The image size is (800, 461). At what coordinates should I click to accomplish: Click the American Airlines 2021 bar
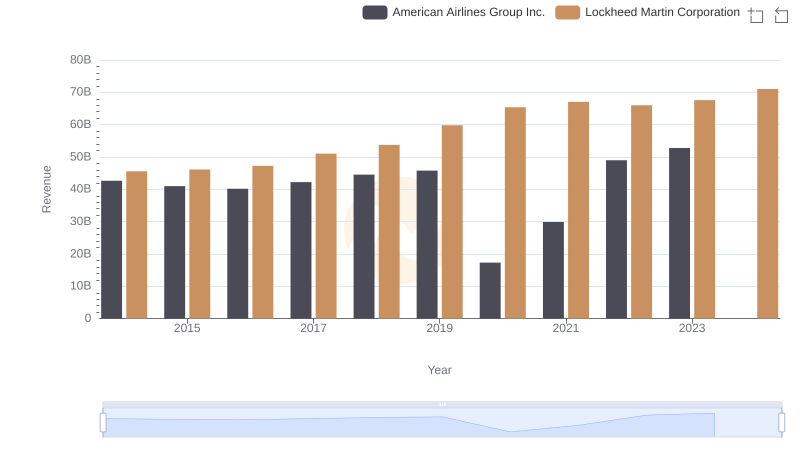554,270
